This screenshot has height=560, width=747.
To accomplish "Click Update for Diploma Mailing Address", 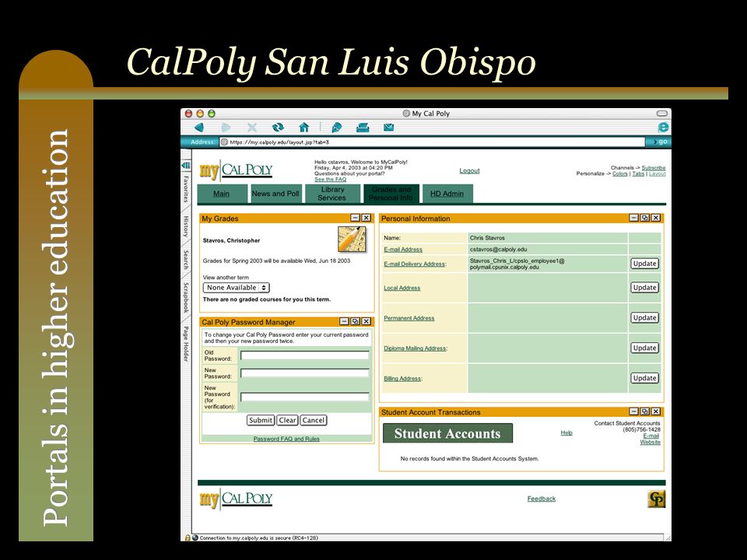I will pyautogui.click(x=644, y=348).
